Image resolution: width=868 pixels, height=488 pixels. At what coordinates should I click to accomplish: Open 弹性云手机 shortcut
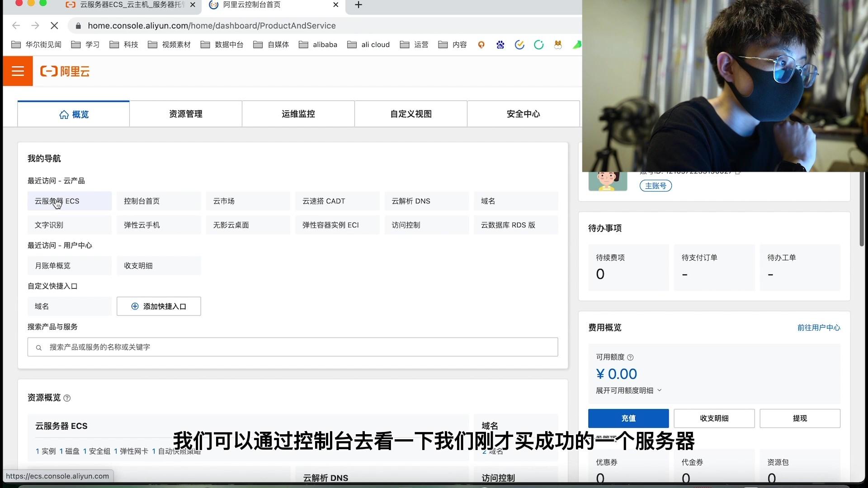tap(159, 225)
